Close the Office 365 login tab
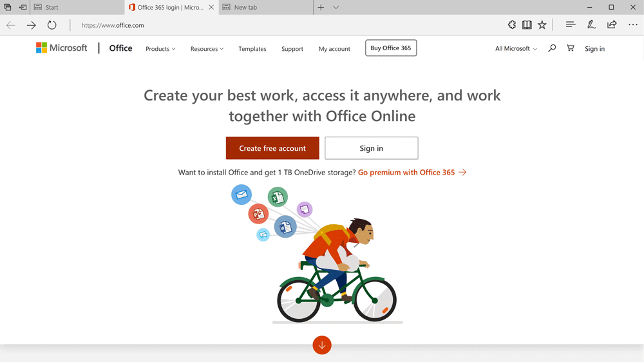This screenshot has height=362, width=644. pyautogui.click(x=211, y=7)
